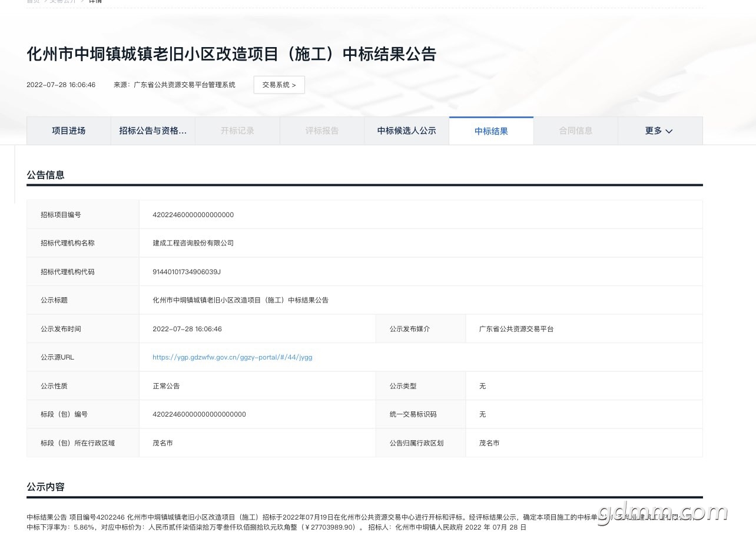Click the agency code 91440101734906039J

[186, 272]
